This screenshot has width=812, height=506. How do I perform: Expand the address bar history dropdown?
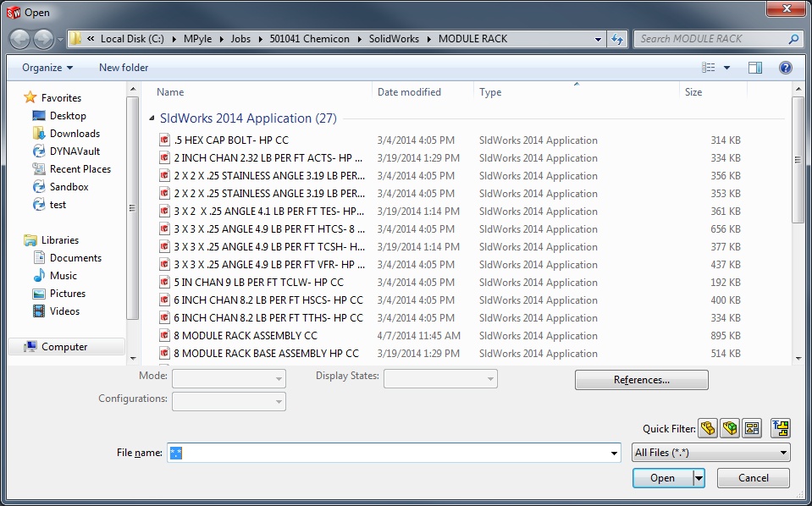click(598, 39)
